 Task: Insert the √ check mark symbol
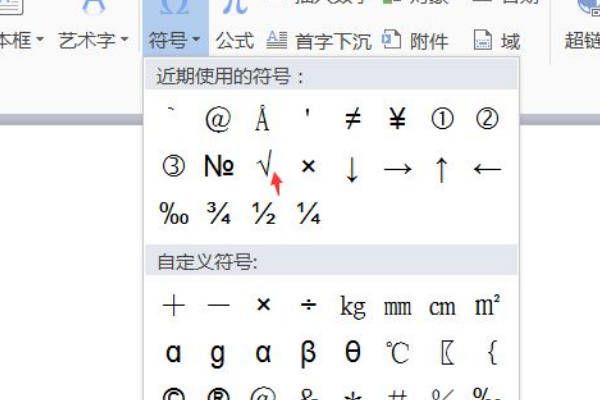click(264, 164)
